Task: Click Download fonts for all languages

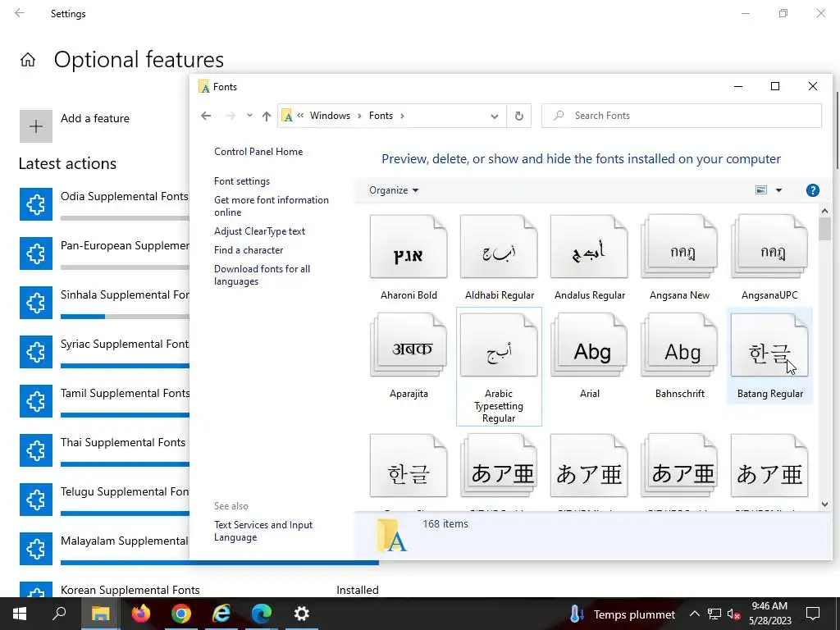Action: (x=262, y=276)
